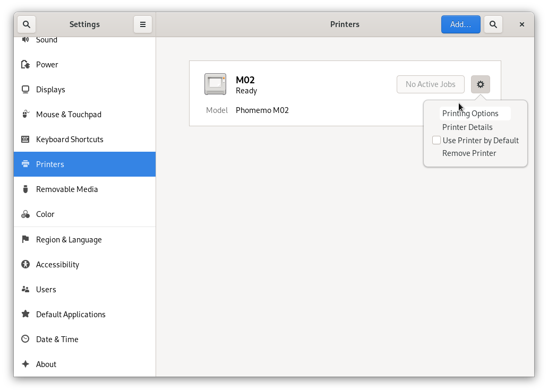Click the Add... printer button
Image resolution: width=548 pixels, height=392 pixels.
tap(460, 24)
